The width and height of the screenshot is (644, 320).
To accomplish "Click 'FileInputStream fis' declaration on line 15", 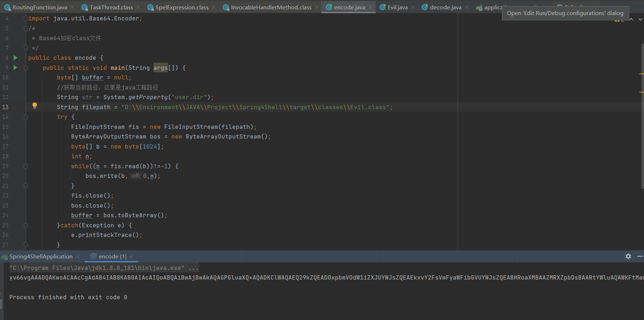I will [x=105, y=127].
